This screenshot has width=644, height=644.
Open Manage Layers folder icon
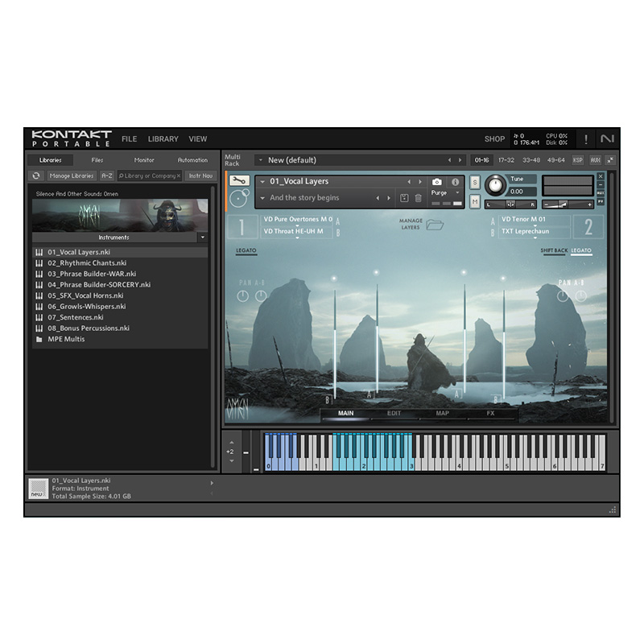[x=435, y=225]
